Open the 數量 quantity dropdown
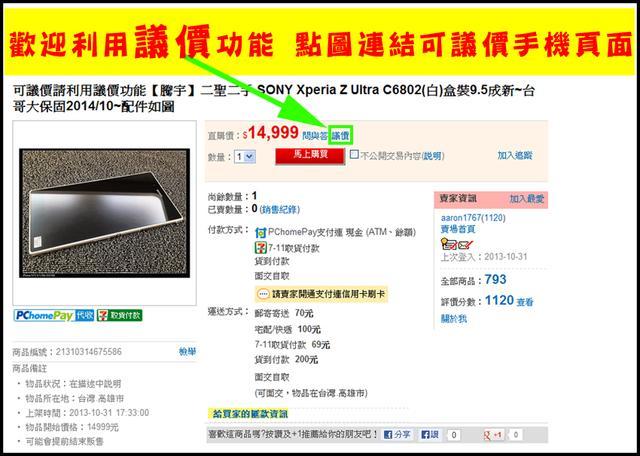Image resolution: width=640 pixels, height=456 pixels. [x=245, y=156]
